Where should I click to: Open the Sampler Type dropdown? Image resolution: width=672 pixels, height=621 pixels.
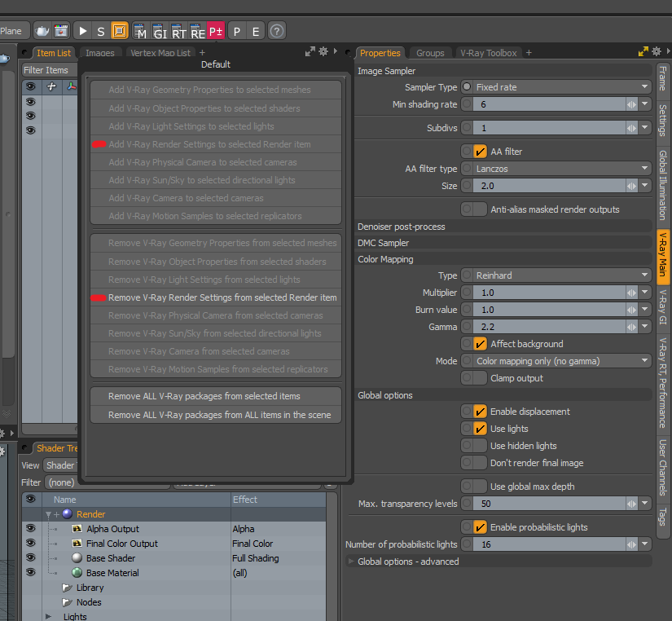(562, 87)
